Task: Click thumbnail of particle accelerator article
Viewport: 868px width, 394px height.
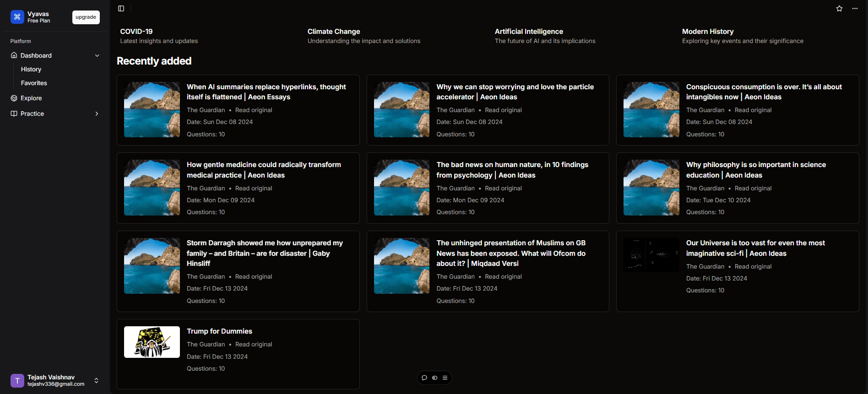Action: 401,109
